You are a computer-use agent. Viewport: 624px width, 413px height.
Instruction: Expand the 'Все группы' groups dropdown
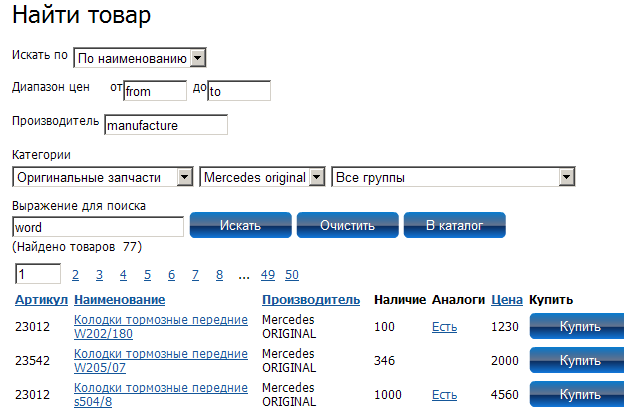[x=453, y=177]
